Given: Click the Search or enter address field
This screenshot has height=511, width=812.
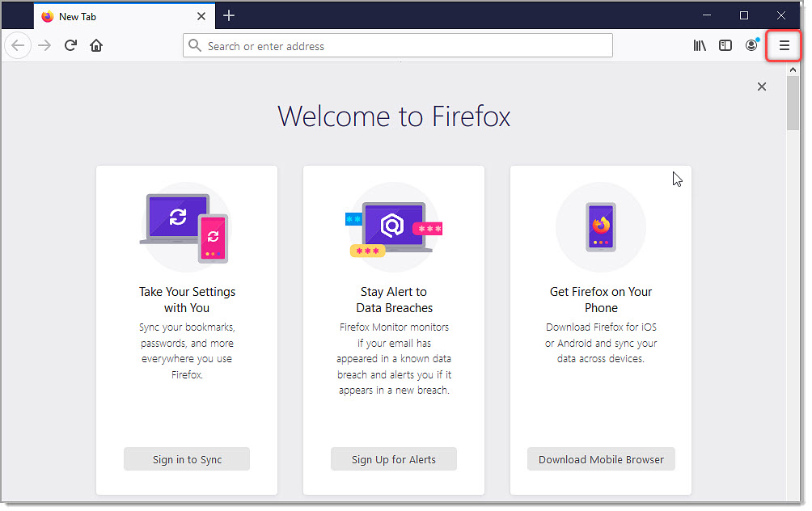Looking at the screenshot, I should click(x=398, y=45).
